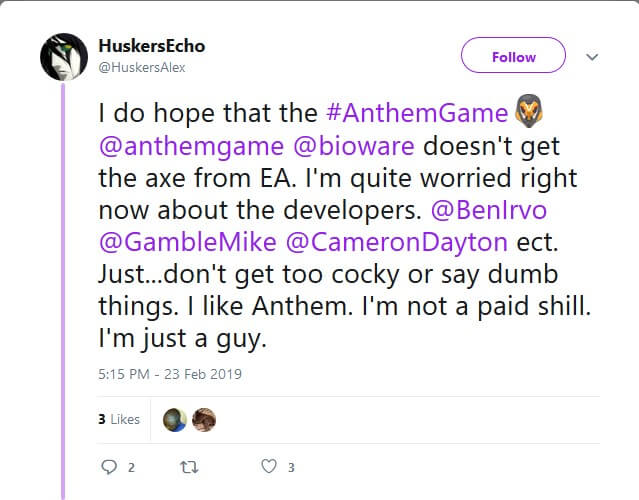
Task: View the 3 Likes list
Action: click(119, 419)
